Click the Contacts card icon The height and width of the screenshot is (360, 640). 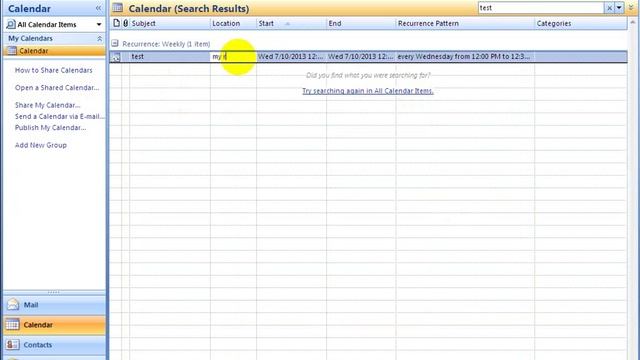click(x=12, y=344)
